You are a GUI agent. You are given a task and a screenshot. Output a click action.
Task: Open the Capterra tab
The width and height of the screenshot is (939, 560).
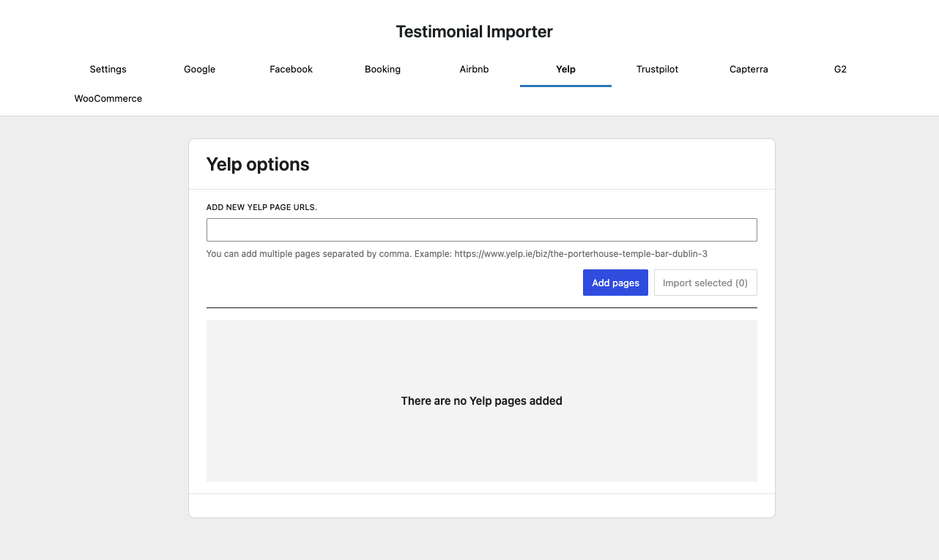pos(749,70)
